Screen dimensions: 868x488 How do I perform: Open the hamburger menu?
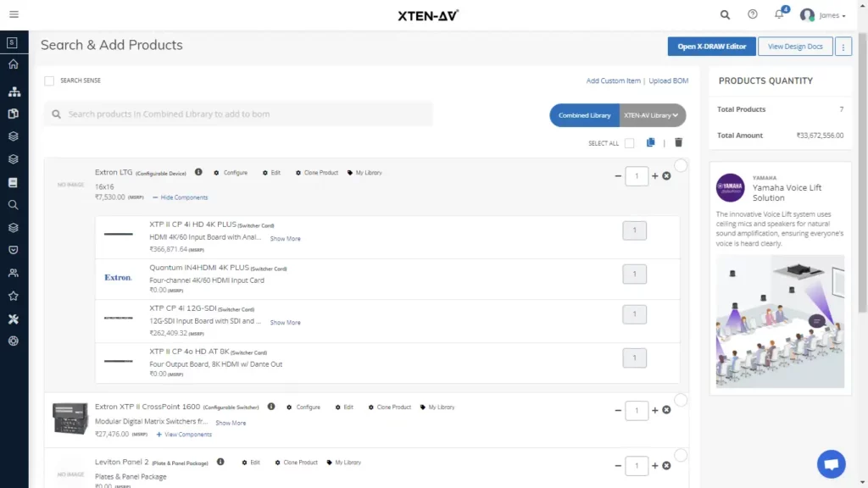[14, 14]
